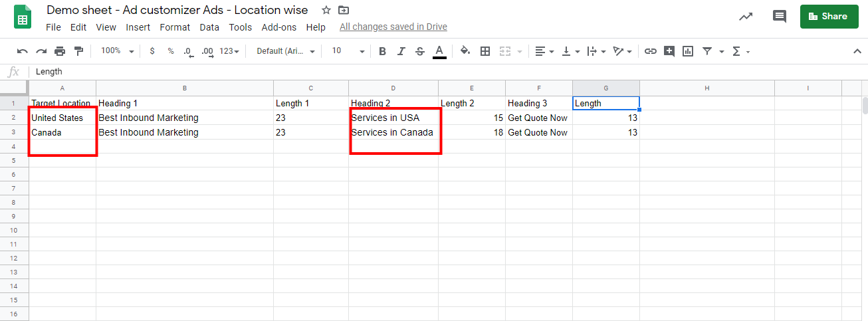This screenshot has width=868, height=321.
Task: Select the Length 1 header cell
Action: 310,103
